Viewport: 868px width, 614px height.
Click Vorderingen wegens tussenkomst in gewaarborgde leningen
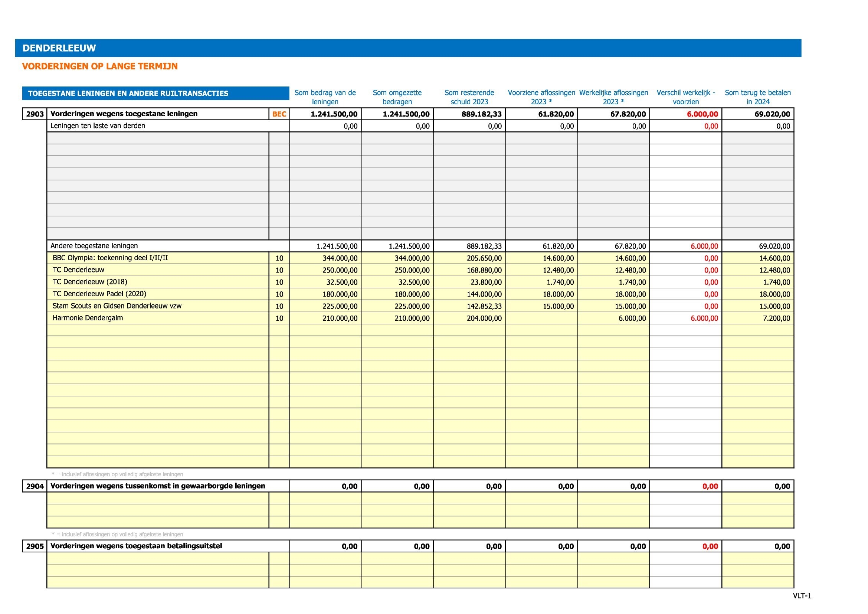pyautogui.click(x=158, y=486)
